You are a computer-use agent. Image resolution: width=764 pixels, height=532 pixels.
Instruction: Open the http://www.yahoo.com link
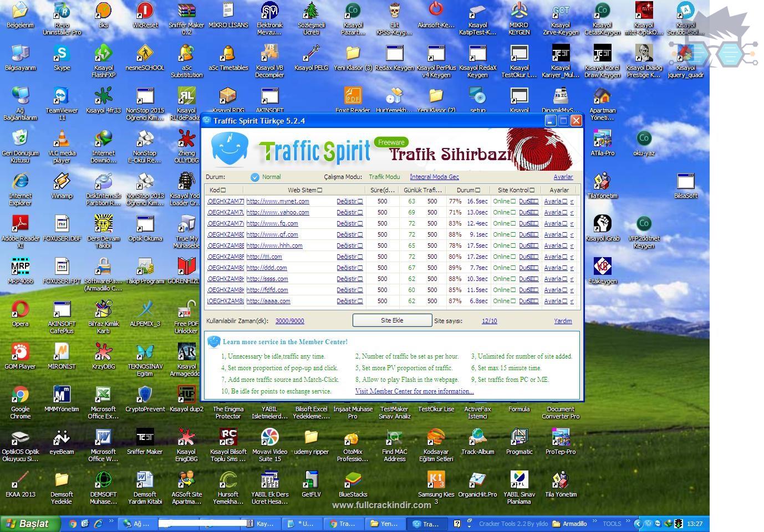(278, 212)
